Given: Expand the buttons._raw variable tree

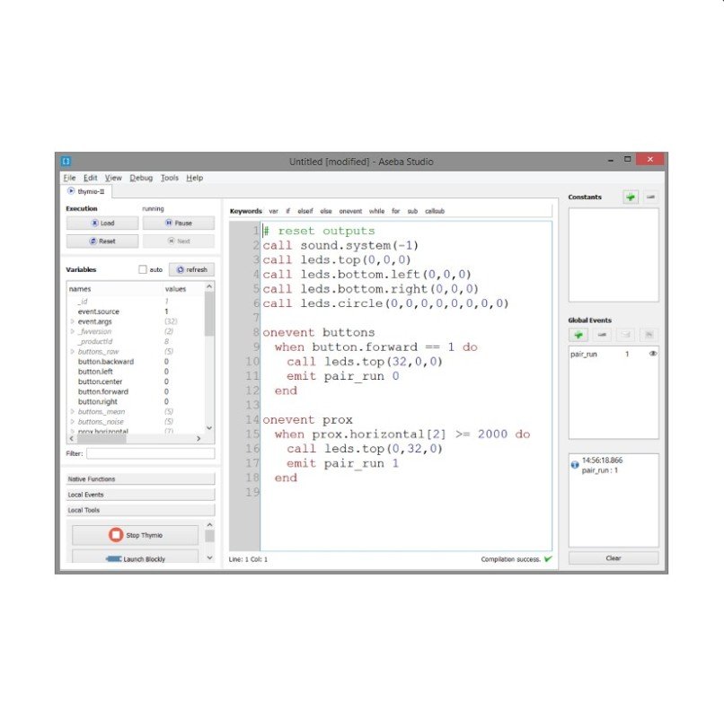Looking at the screenshot, I should tap(72, 352).
